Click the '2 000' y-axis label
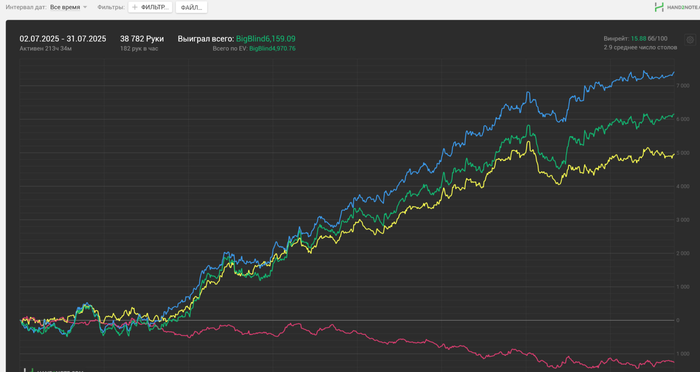The height and width of the screenshot is (372, 700). click(x=683, y=253)
